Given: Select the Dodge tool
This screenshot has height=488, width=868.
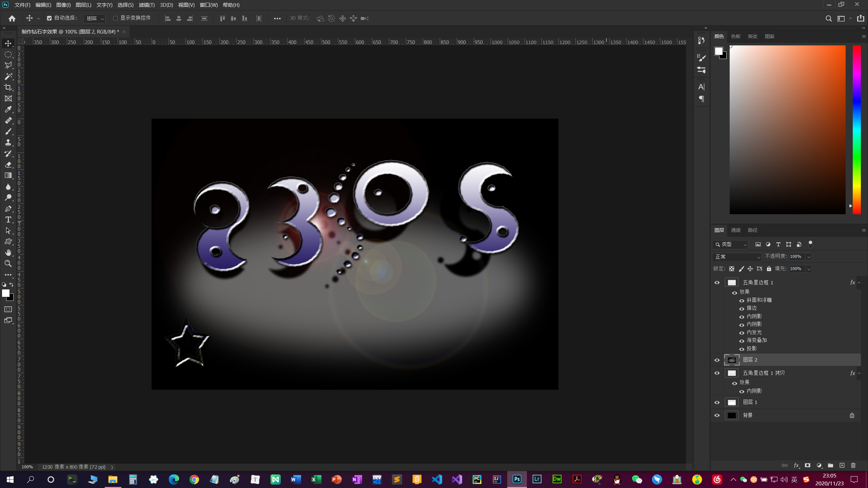Looking at the screenshot, I should point(8,198).
